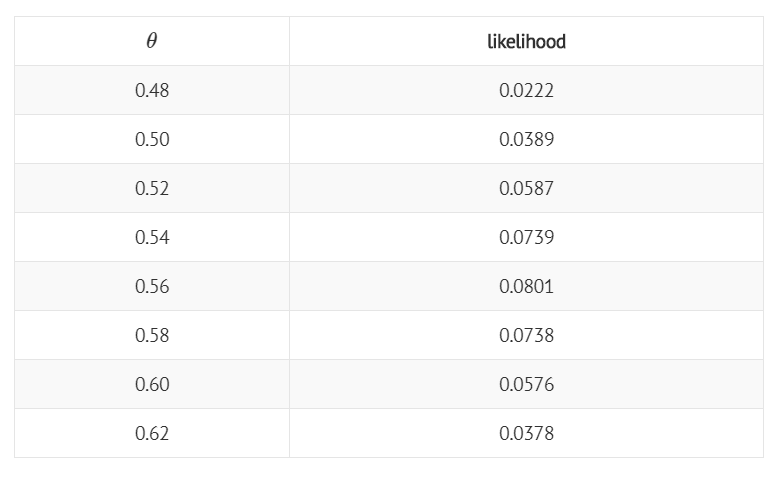
Task: Select the likelihood cell 0.0576
Action: coord(527,384)
